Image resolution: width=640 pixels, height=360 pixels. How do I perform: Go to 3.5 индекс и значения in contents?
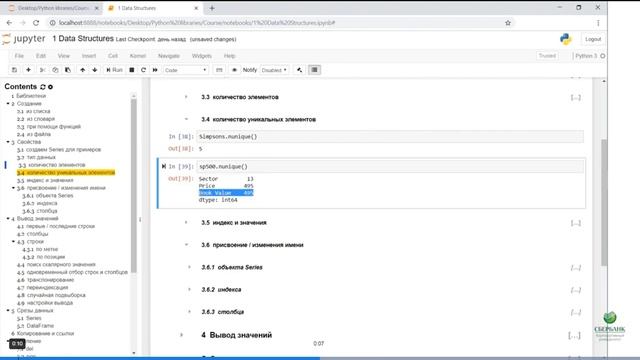45,180
